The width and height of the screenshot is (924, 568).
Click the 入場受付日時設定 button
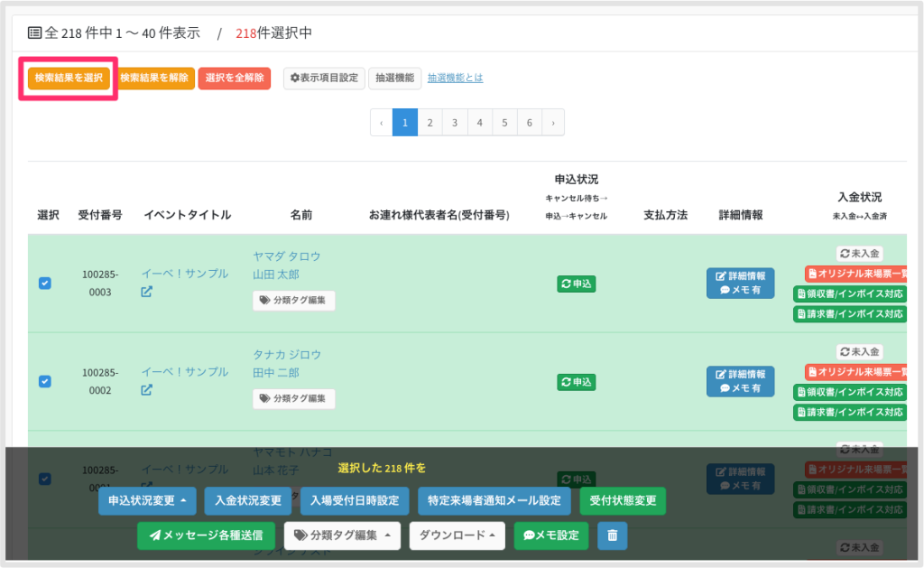(x=355, y=501)
